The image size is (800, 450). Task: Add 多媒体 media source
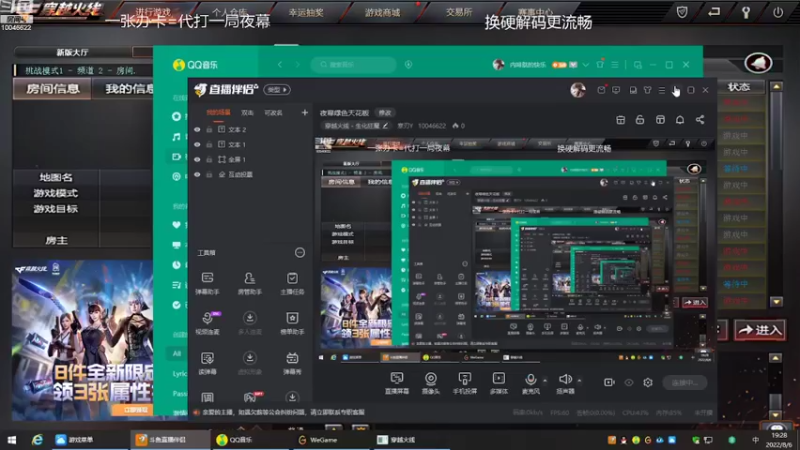498,383
